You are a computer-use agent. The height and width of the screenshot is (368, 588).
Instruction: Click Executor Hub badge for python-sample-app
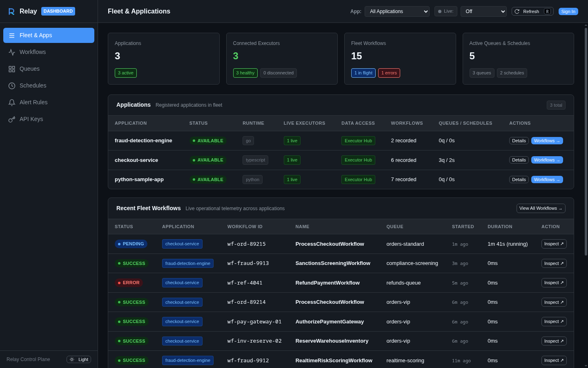tap(358, 180)
